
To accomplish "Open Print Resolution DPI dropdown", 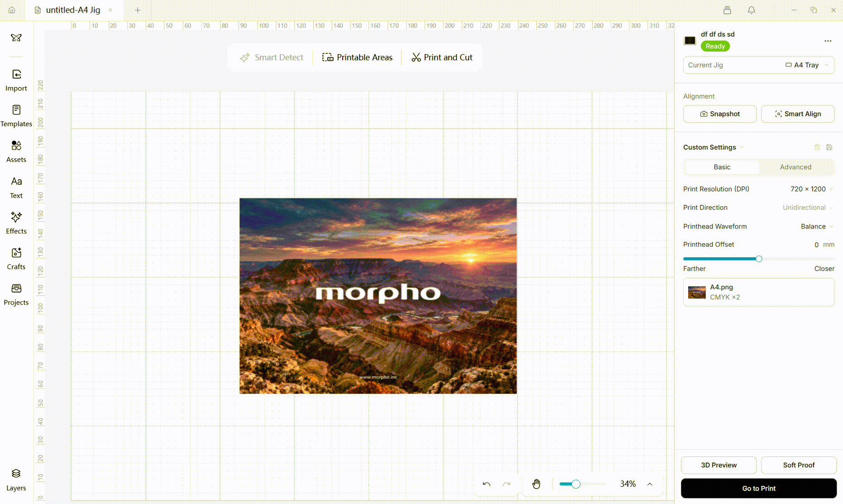I will [x=812, y=189].
